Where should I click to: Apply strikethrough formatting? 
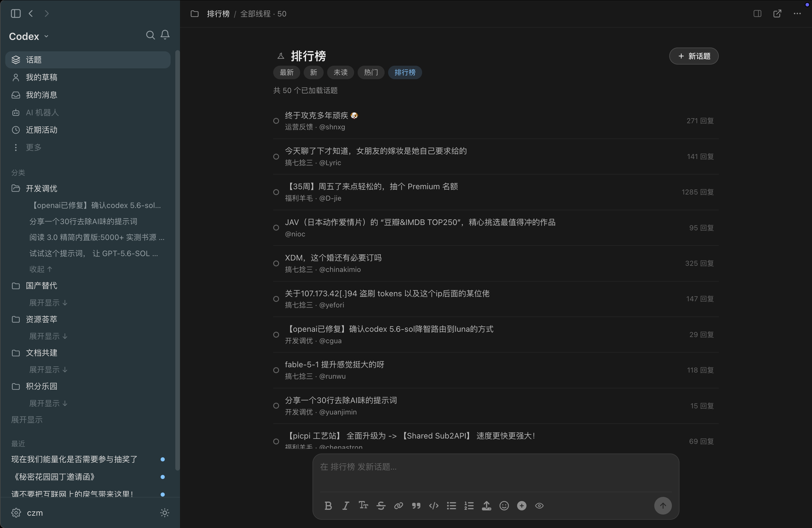point(381,505)
